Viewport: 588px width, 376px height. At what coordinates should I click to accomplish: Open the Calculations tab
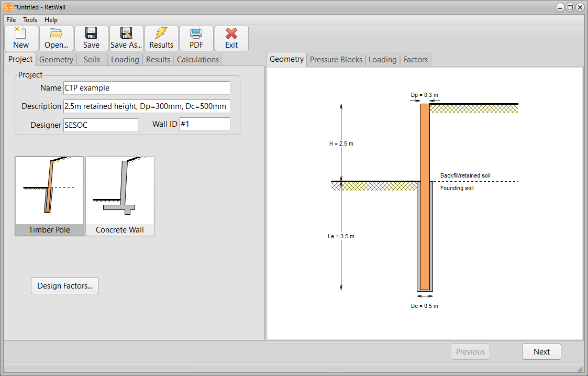coord(198,60)
